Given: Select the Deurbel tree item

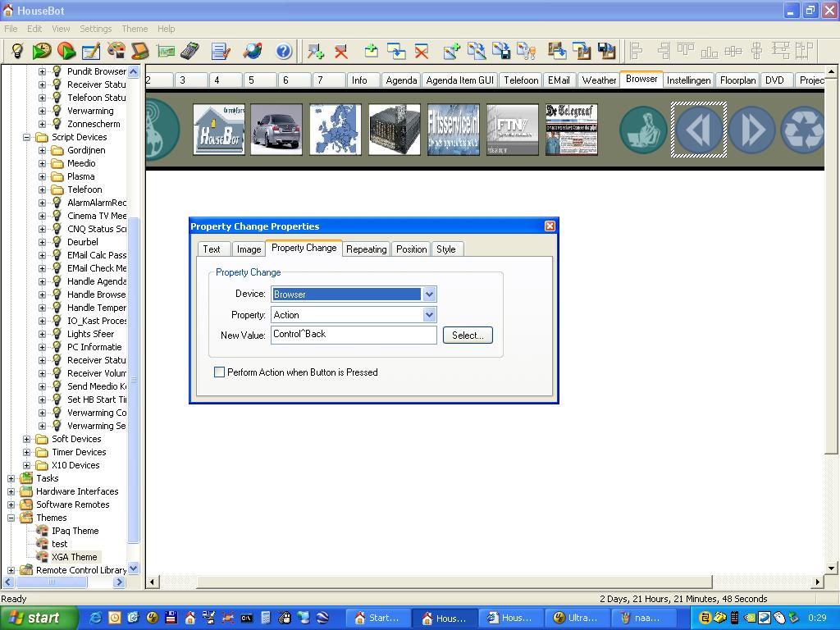Looking at the screenshot, I should 83,242.
